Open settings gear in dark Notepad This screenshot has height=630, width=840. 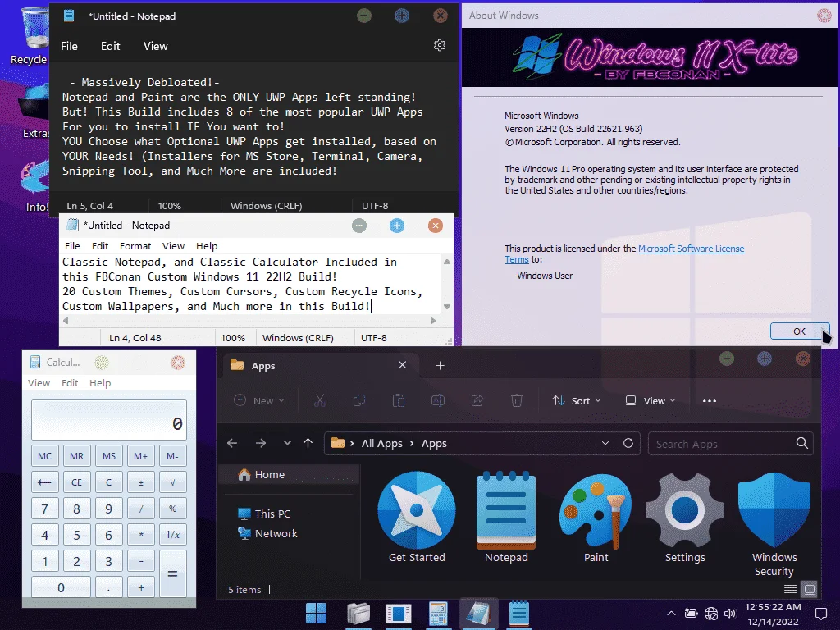click(x=440, y=46)
